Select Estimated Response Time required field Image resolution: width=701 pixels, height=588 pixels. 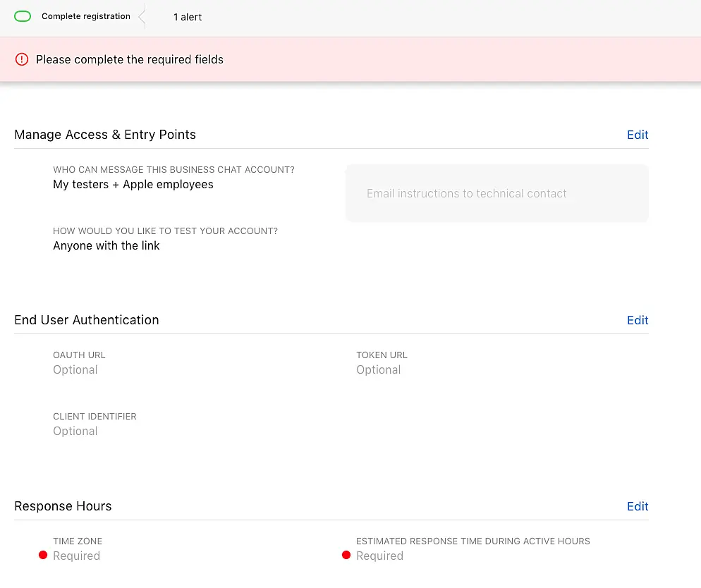[379, 556]
